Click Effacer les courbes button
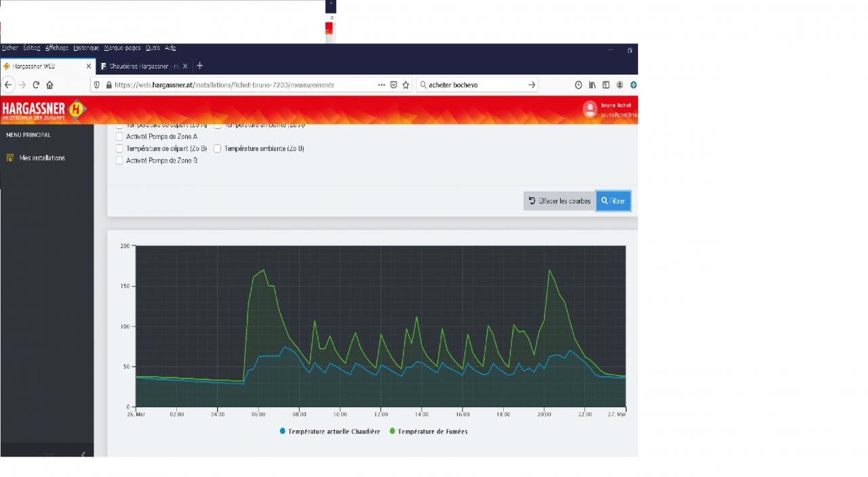The image size is (868, 477). point(559,201)
